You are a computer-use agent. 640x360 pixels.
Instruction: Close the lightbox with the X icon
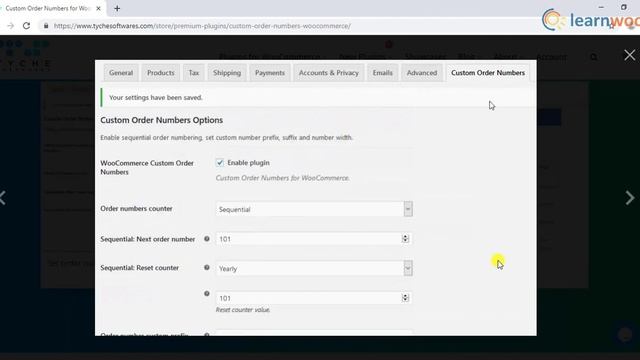coord(629,55)
